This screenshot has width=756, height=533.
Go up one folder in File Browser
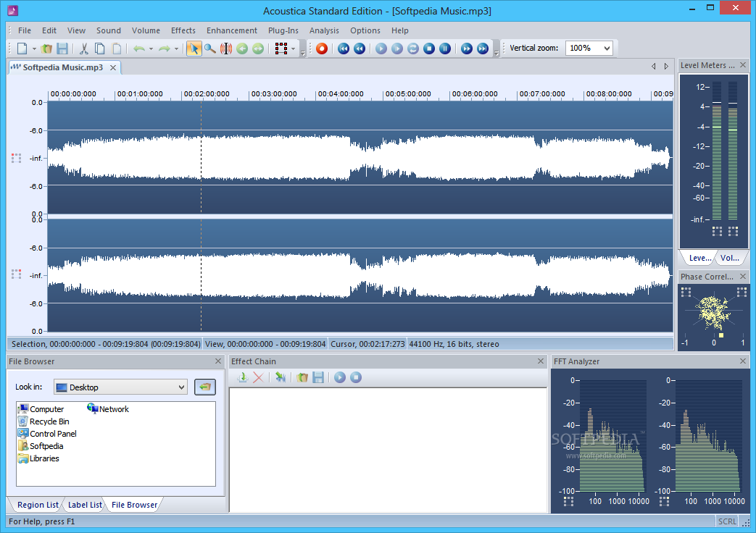[205, 387]
